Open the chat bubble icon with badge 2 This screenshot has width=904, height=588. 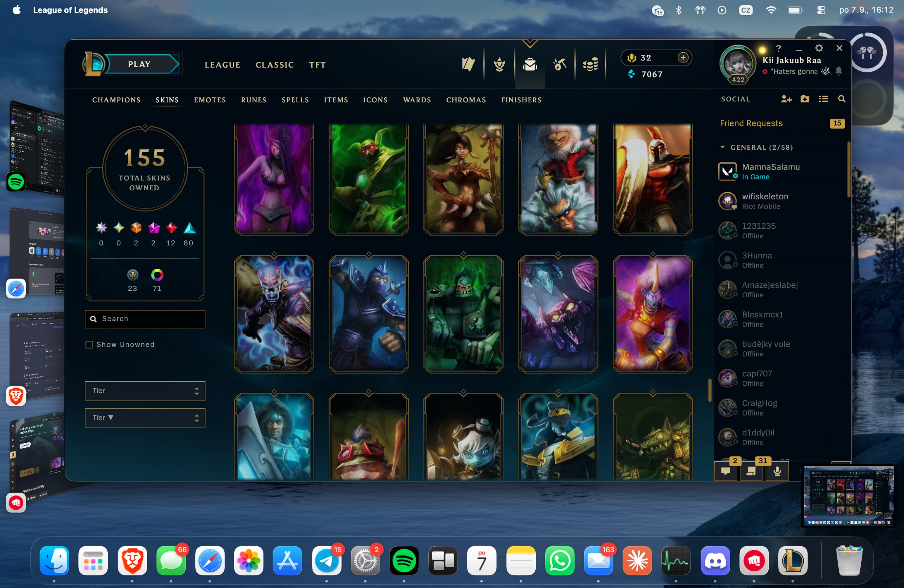point(725,471)
